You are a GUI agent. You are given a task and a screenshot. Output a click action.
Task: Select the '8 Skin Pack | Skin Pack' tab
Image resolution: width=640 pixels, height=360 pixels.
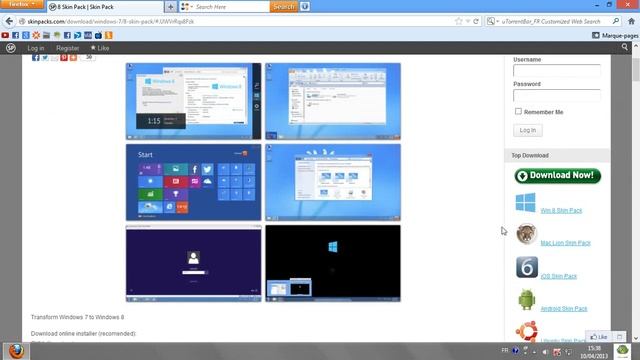[105, 7]
